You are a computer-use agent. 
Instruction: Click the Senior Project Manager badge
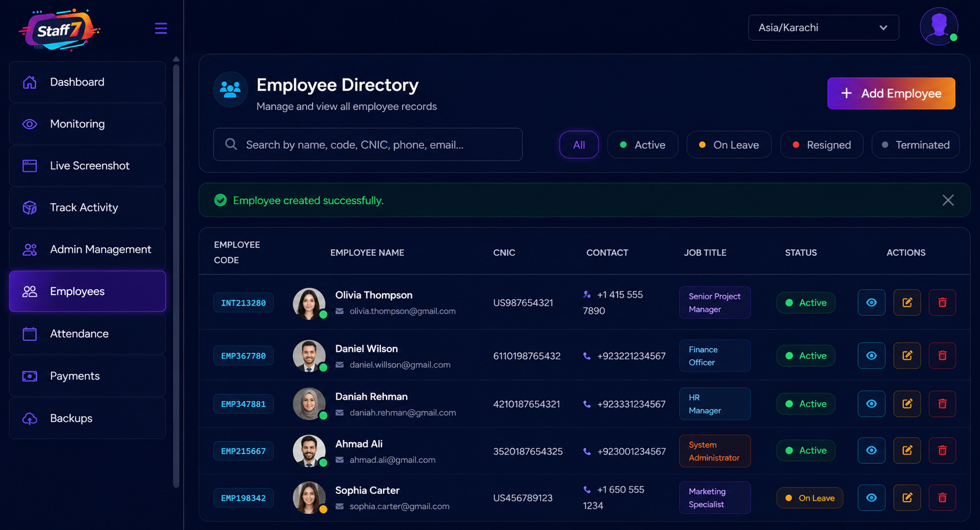pyautogui.click(x=715, y=302)
